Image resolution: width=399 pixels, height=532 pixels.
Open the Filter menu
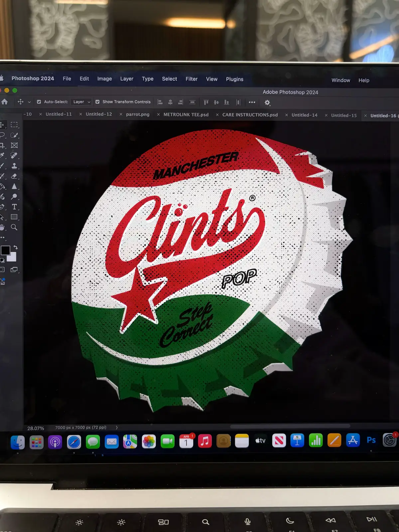pyautogui.click(x=192, y=79)
